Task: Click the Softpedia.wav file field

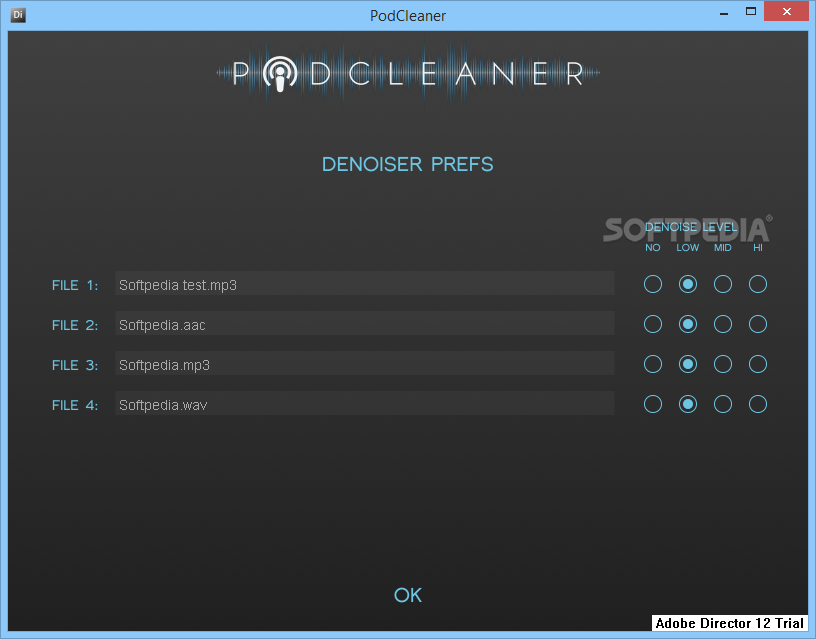Action: [x=365, y=403]
